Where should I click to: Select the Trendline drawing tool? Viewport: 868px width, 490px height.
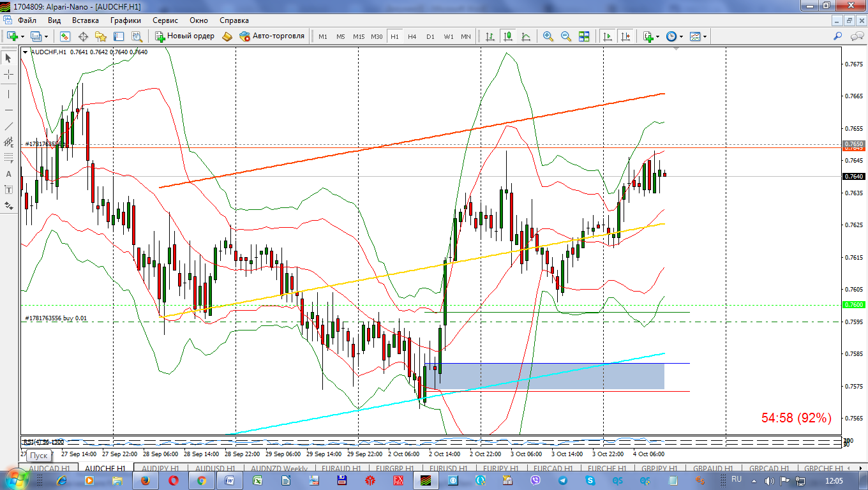click(9, 126)
